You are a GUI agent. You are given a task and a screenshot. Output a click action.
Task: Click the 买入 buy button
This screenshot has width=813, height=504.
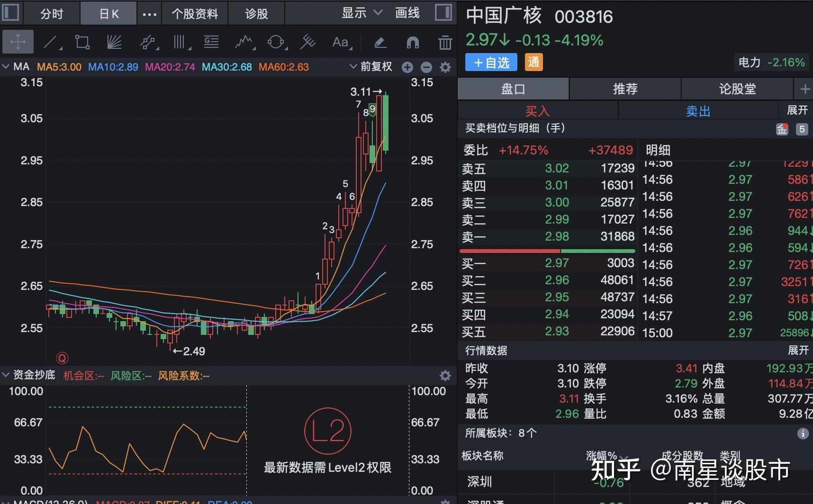[538, 111]
